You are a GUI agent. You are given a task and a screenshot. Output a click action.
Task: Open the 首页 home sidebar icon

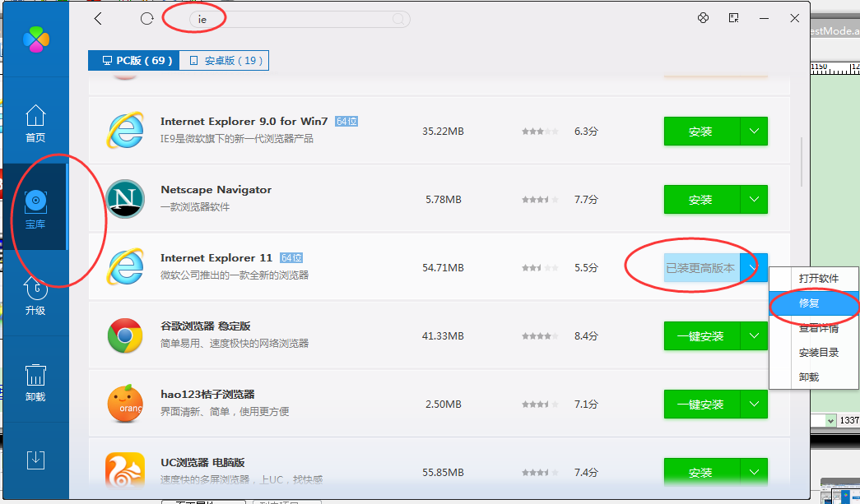pyautogui.click(x=35, y=124)
